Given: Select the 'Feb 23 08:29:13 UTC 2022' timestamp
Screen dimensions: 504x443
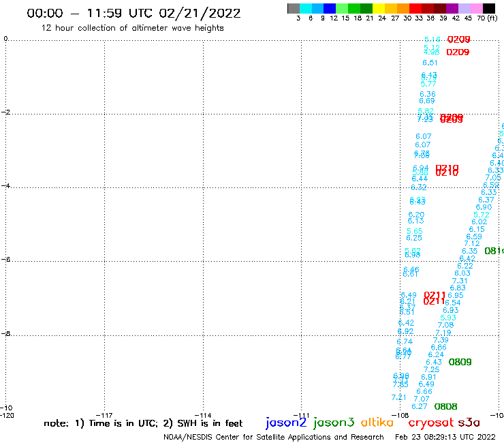Looking at the screenshot, I should [445, 438].
